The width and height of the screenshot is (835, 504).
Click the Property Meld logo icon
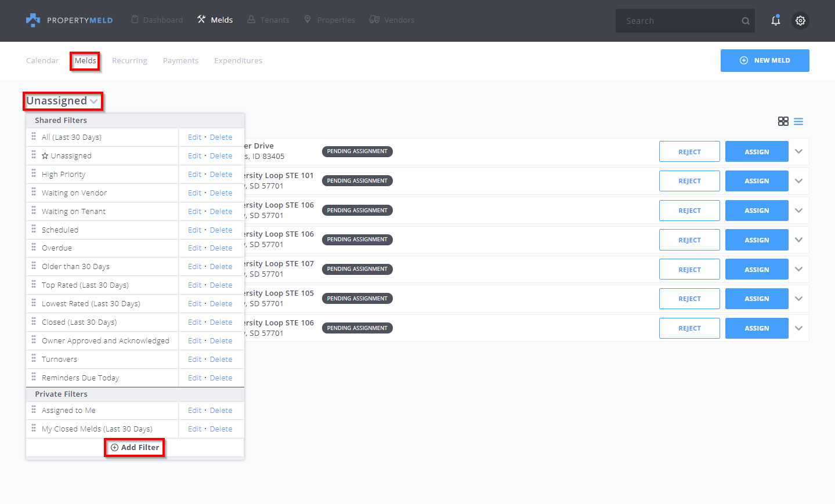(33, 20)
